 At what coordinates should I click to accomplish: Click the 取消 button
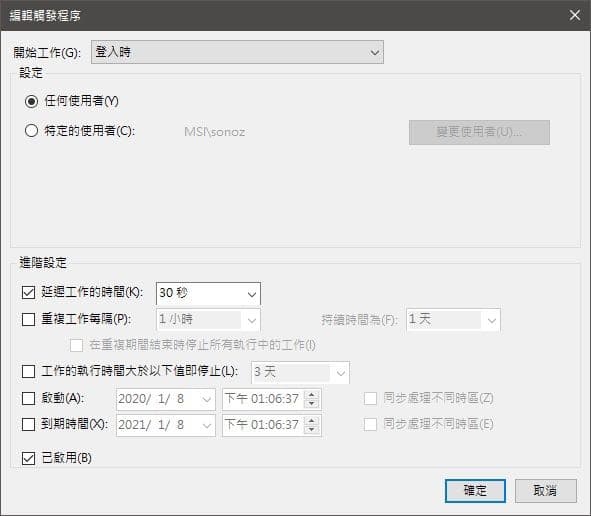point(546,491)
